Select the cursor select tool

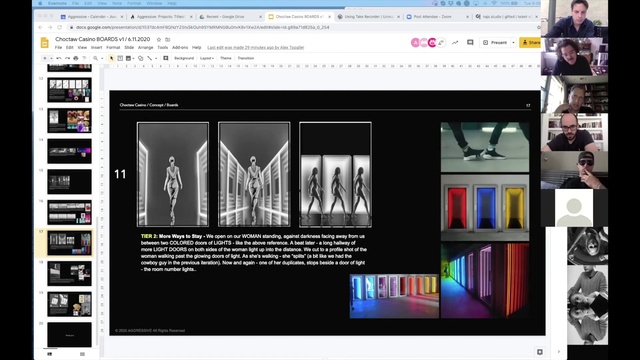pos(111,58)
